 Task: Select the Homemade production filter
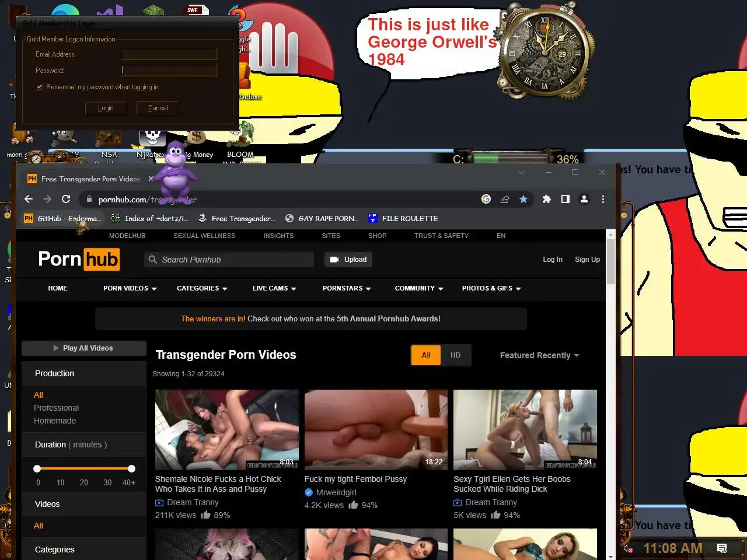(55, 421)
